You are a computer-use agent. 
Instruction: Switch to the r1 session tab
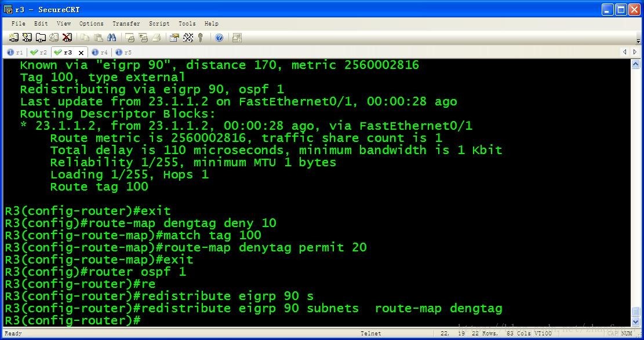[x=15, y=52]
